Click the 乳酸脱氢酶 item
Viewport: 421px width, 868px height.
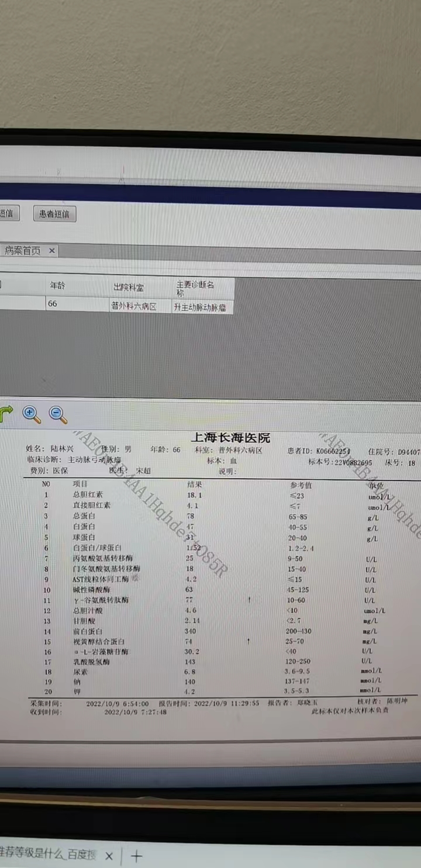click(91, 662)
